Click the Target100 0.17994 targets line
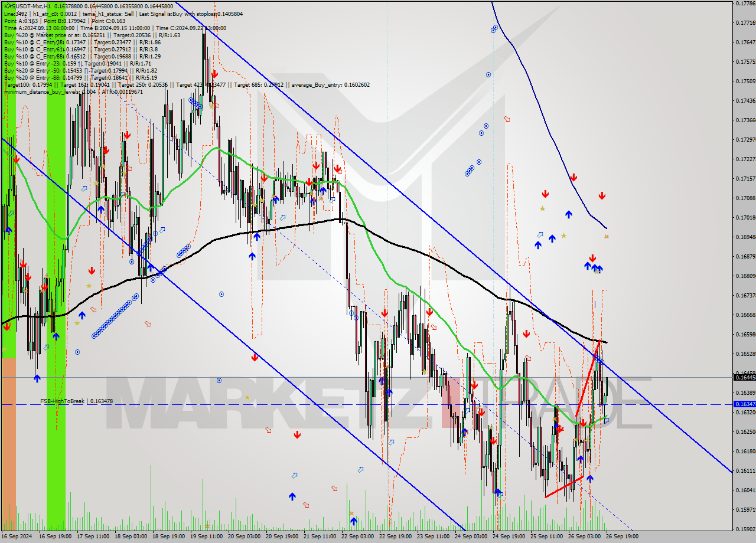Screen dimensions: 756x543 pos(187,84)
